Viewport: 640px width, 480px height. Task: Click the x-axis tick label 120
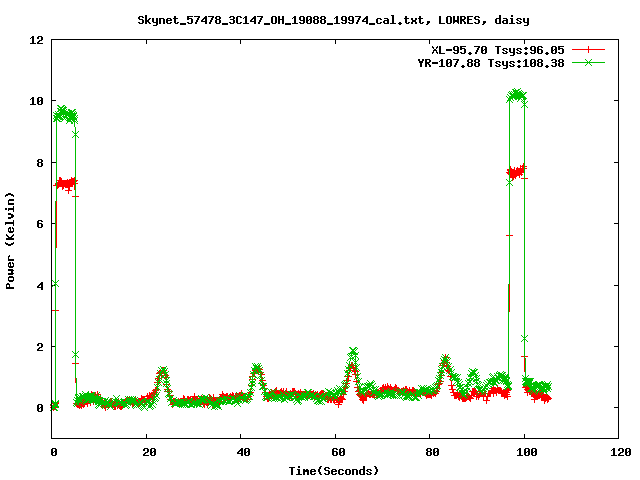coord(621,452)
